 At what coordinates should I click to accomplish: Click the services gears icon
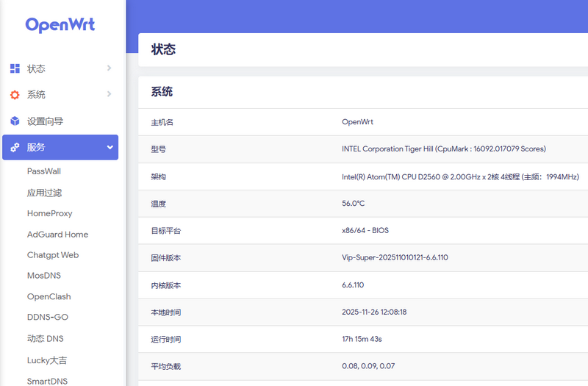15,147
